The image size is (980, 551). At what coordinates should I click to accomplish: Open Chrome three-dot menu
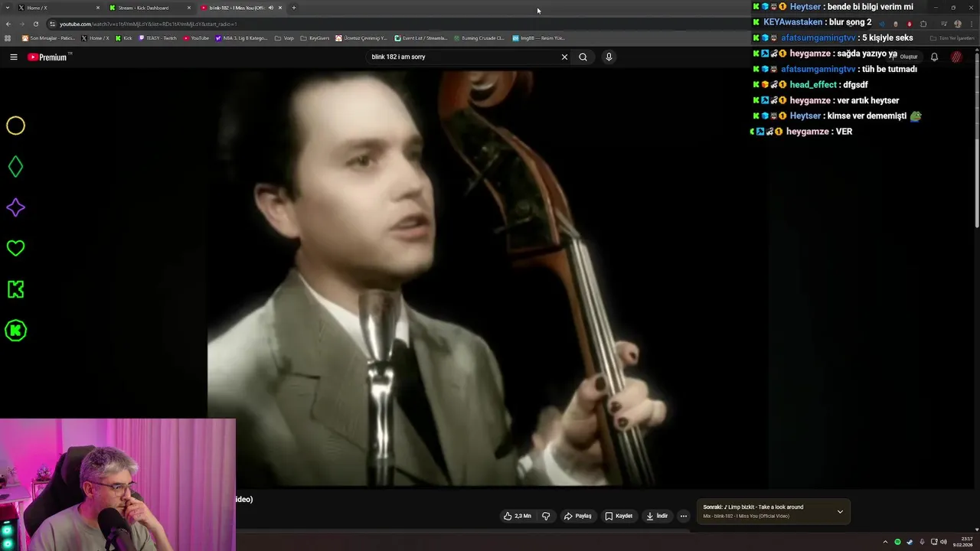click(972, 24)
